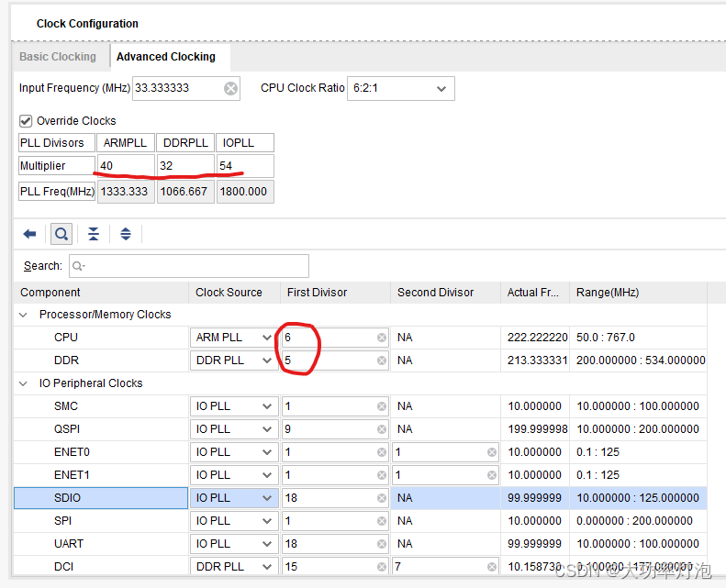Click the DDRPLL multiplier field showing 32
The image size is (726, 588).
pos(185,166)
